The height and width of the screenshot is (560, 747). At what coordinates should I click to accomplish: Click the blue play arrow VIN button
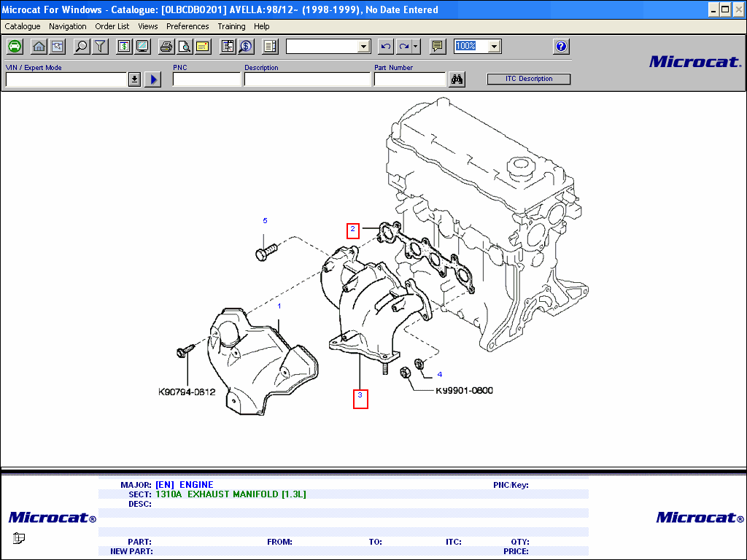click(x=153, y=79)
